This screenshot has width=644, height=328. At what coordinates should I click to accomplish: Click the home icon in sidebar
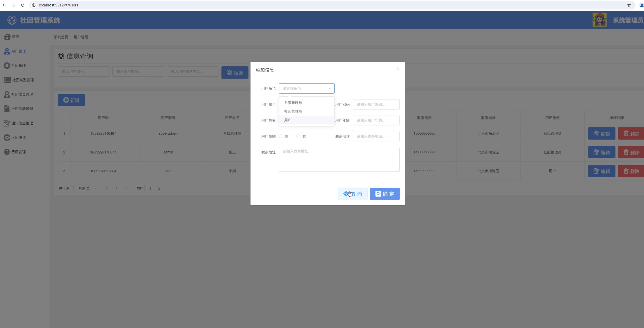(x=7, y=37)
